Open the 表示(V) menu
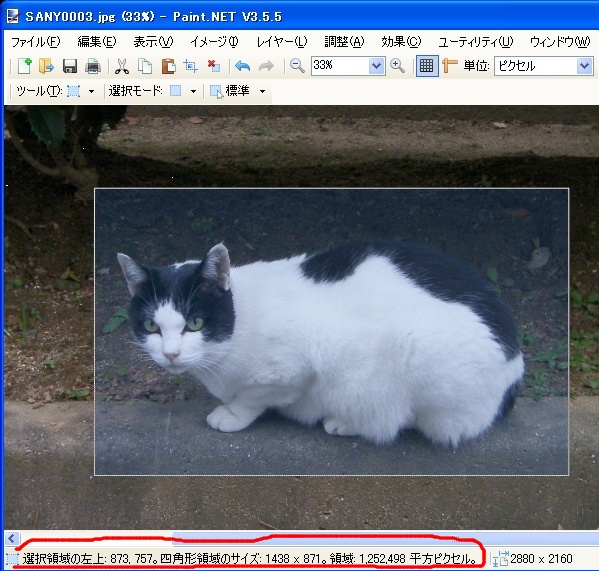599x571 pixels. 153,42
